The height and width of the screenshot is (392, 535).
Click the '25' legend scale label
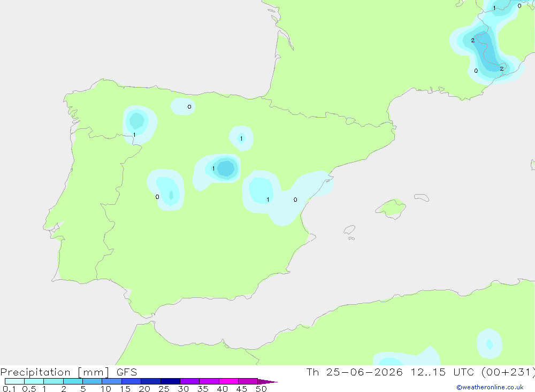[x=164, y=389]
